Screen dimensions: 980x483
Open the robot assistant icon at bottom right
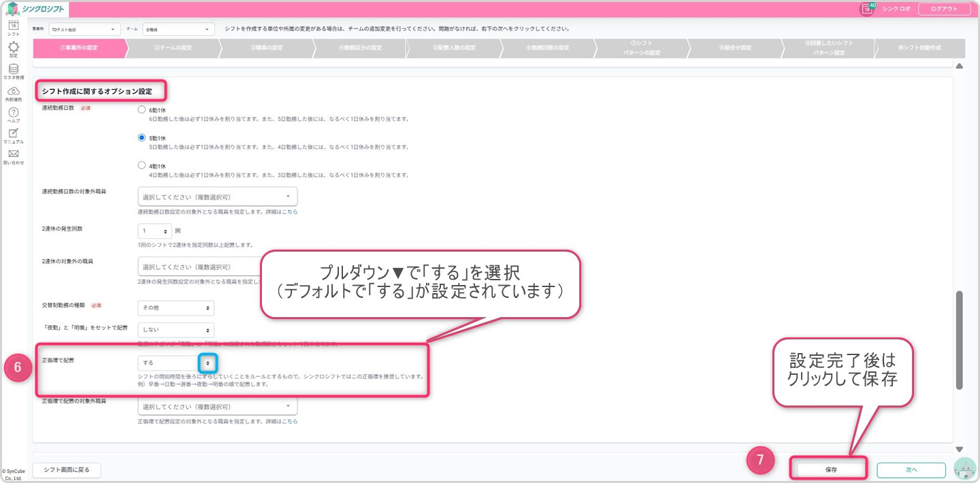click(964, 469)
